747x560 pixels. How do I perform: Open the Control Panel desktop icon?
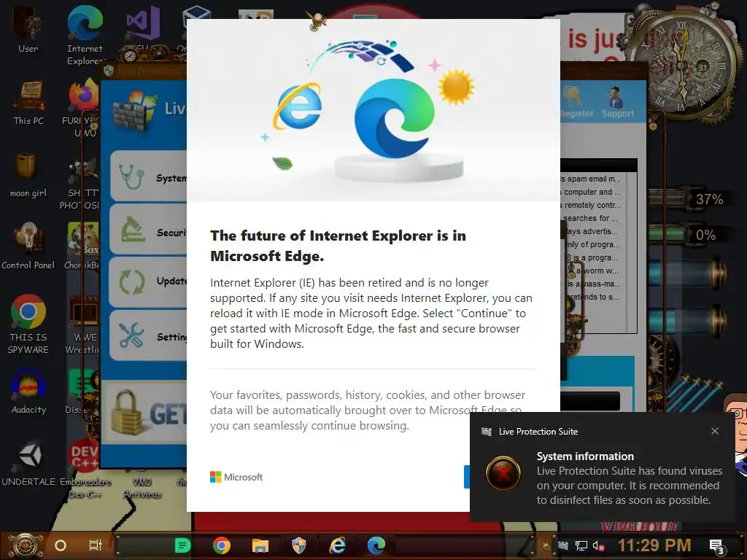click(x=28, y=246)
